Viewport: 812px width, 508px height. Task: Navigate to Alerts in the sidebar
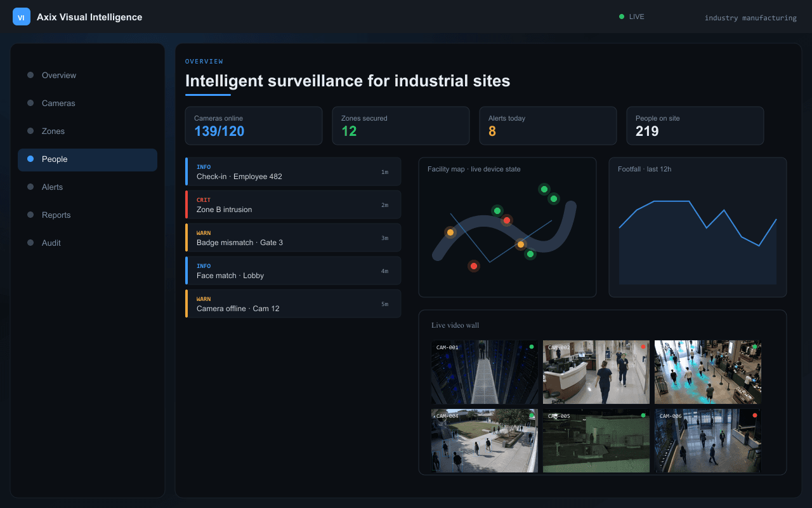click(x=88, y=187)
